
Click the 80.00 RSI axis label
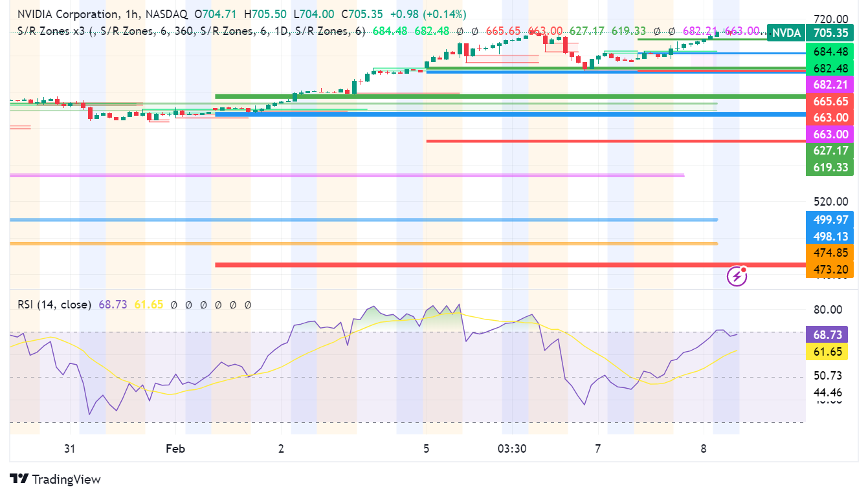pos(828,309)
